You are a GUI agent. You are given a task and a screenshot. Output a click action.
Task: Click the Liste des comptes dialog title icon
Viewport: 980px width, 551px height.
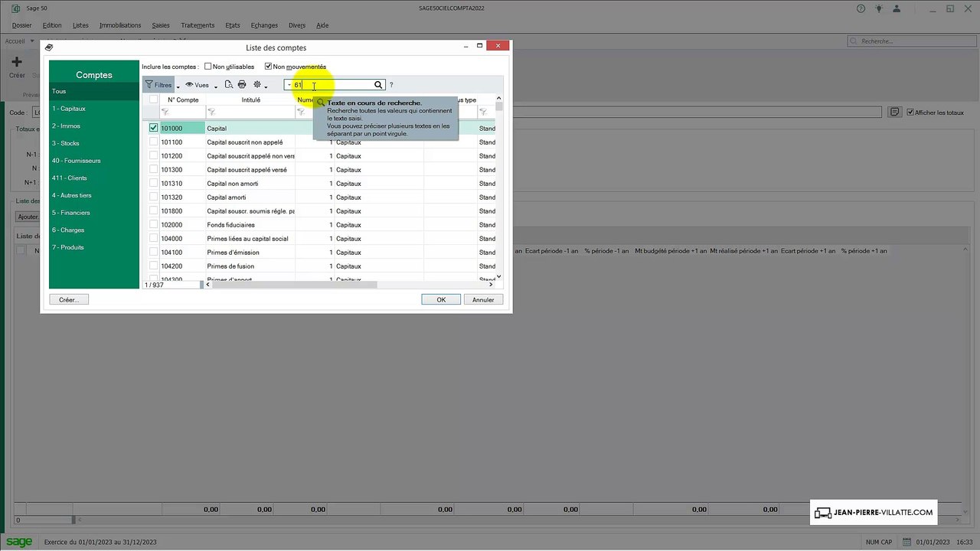[x=49, y=47]
